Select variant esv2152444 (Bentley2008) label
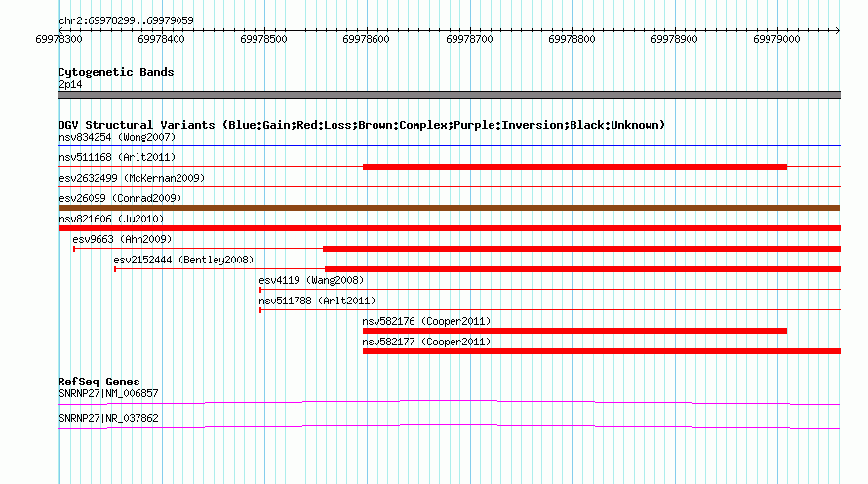Viewport: 868px width, 484px height. (x=183, y=260)
